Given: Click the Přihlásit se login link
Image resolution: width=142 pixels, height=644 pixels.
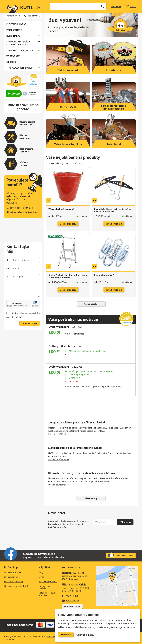Looking at the screenshot, I should tap(116, 7).
